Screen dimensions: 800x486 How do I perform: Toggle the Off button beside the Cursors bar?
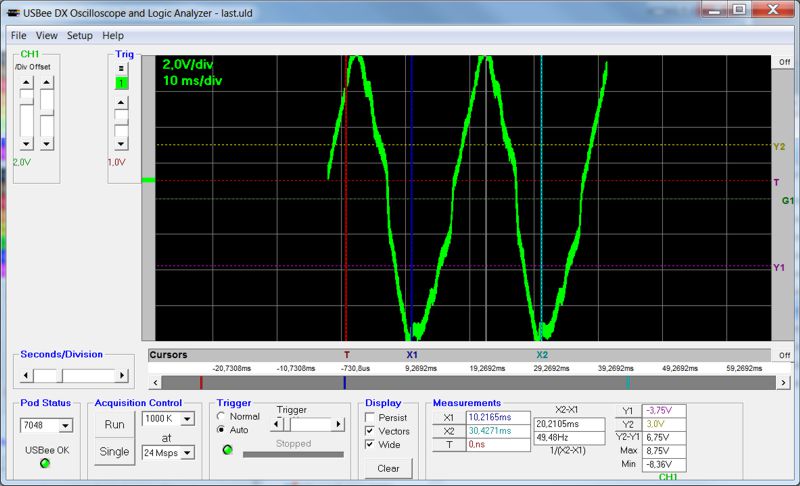[x=784, y=355]
